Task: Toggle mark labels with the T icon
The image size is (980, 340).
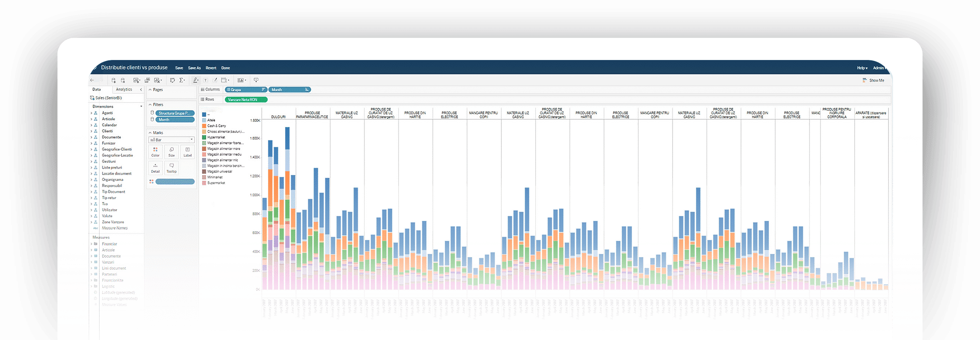Action: pos(205,80)
